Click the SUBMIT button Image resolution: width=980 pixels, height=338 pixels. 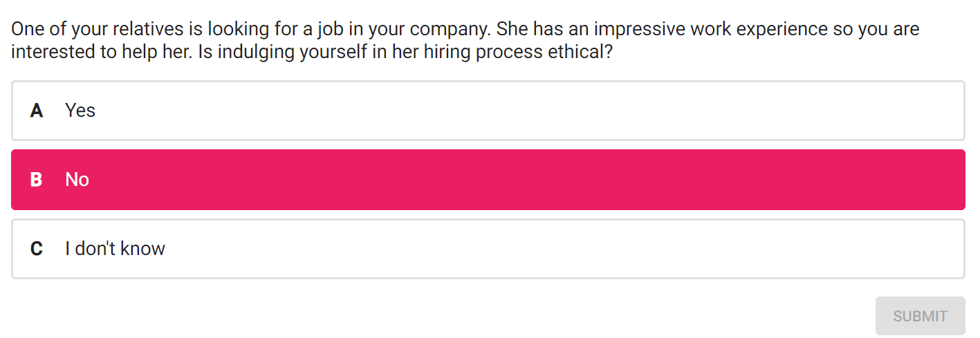coord(920,316)
